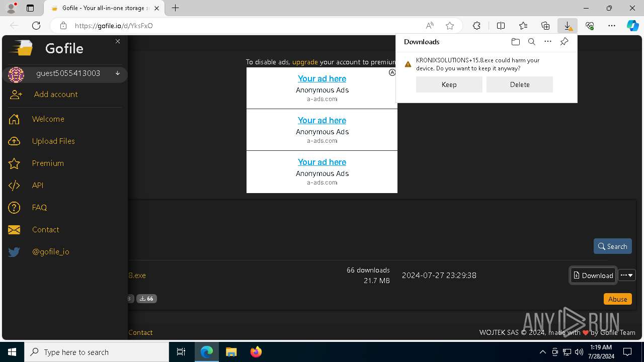The image size is (644, 362).
Task: Go to the Welcome page
Action: [48, 119]
